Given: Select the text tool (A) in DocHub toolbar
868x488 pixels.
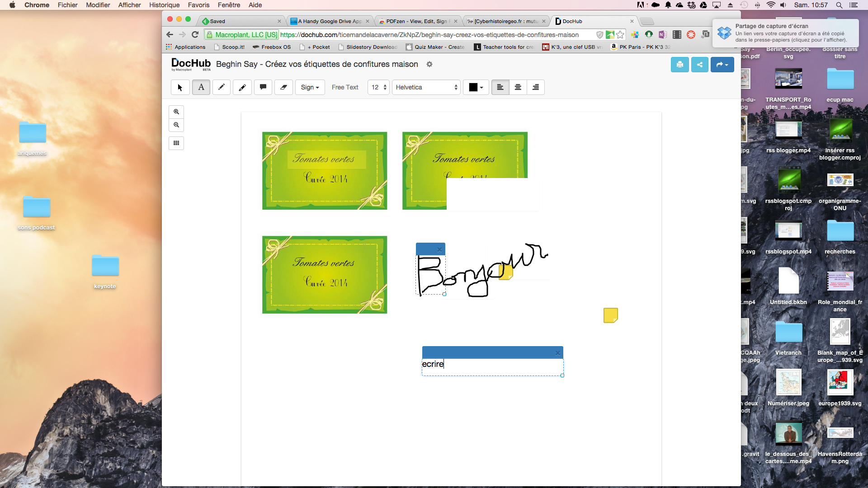Looking at the screenshot, I should [x=201, y=87].
